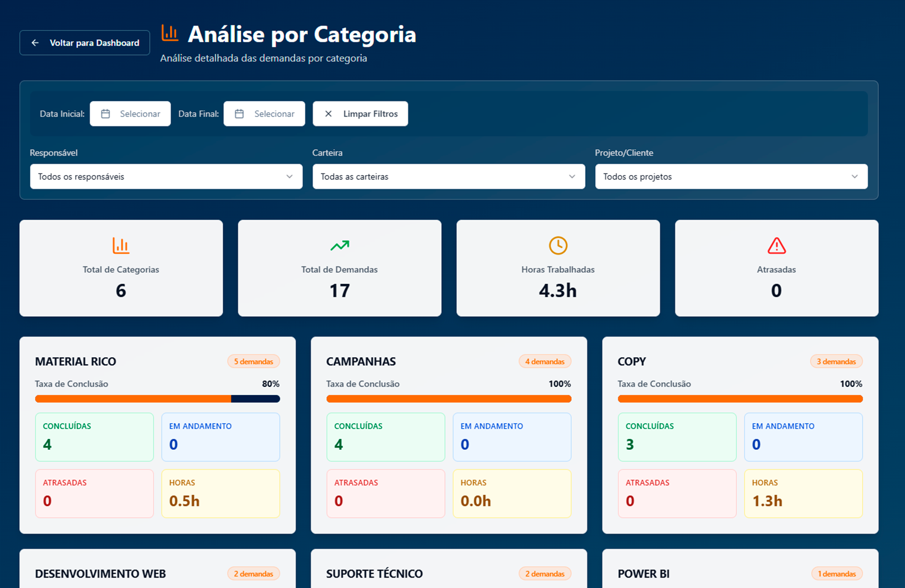Click the Horas Trabalhadas summary card
Screen dimensions: 905x588
[x=558, y=268]
